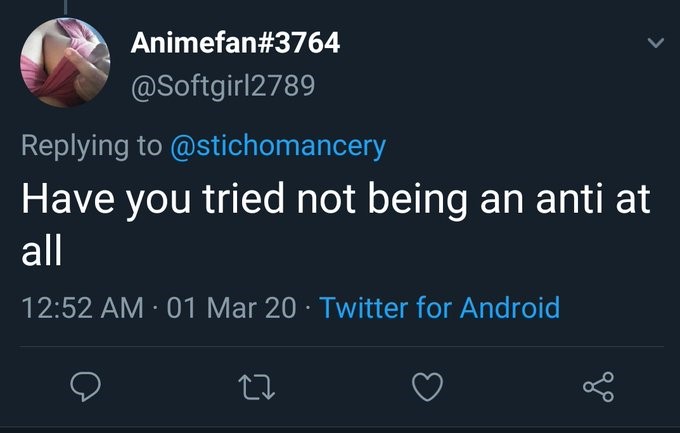This screenshot has height=433, width=680.
Task: Click the word 'all' in the tweet
Action: point(42,250)
